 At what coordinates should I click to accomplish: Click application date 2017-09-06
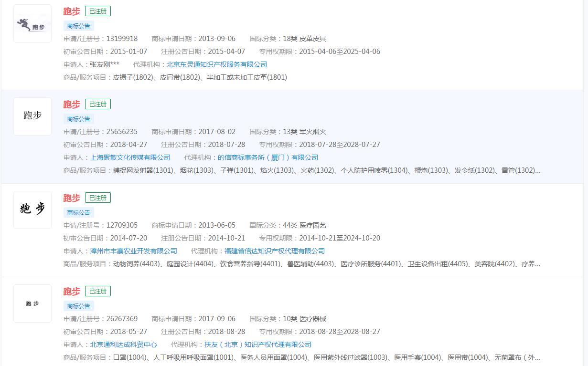pyautogui.click(x=217, y=319)
